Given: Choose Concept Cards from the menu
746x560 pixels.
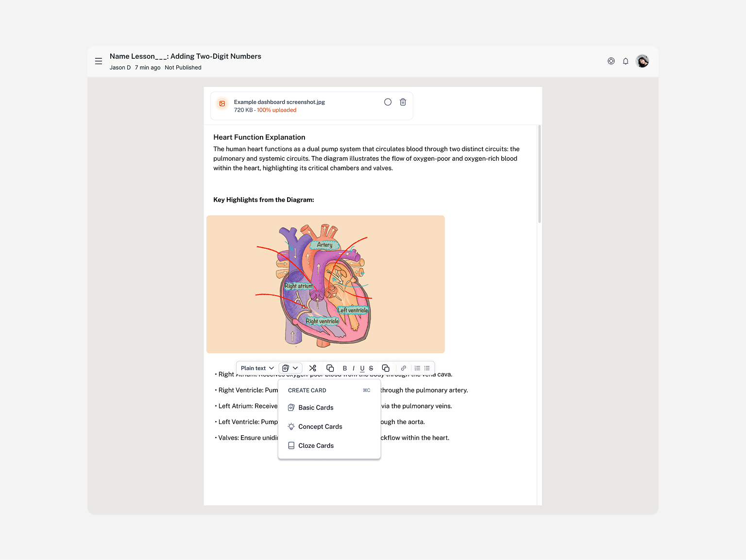Looking at the screenshot, I should coord(320,426).
